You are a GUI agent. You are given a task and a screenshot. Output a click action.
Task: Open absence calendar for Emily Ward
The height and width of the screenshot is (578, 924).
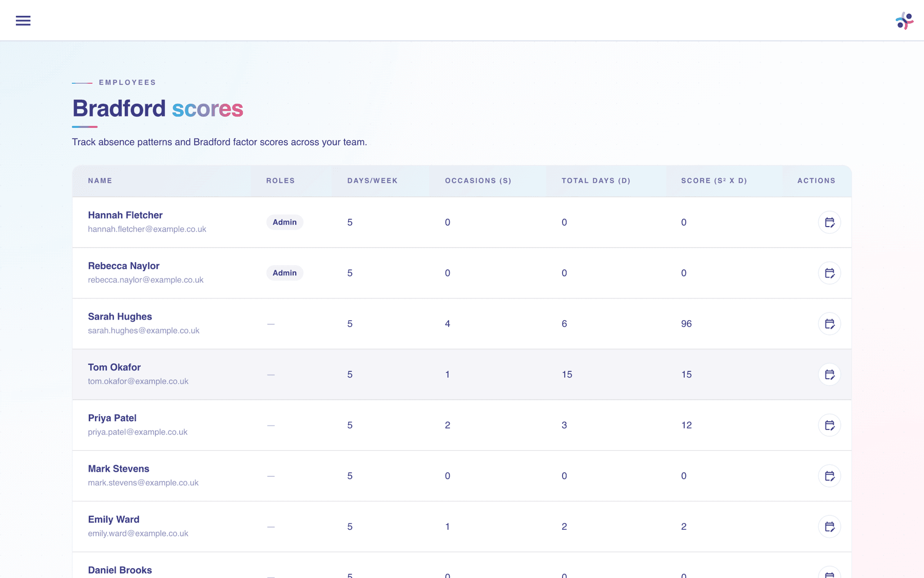[x=830, y=527]
